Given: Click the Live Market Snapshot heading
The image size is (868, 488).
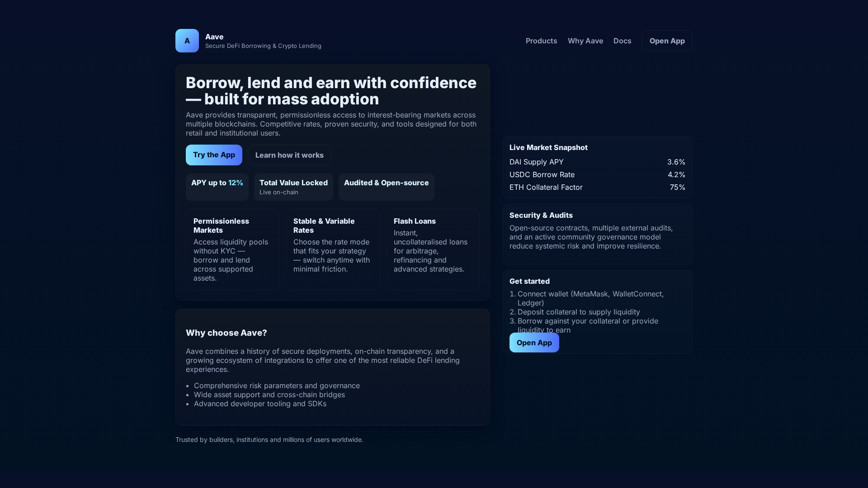Looking at the screenshot, I should tap(548, 147).
